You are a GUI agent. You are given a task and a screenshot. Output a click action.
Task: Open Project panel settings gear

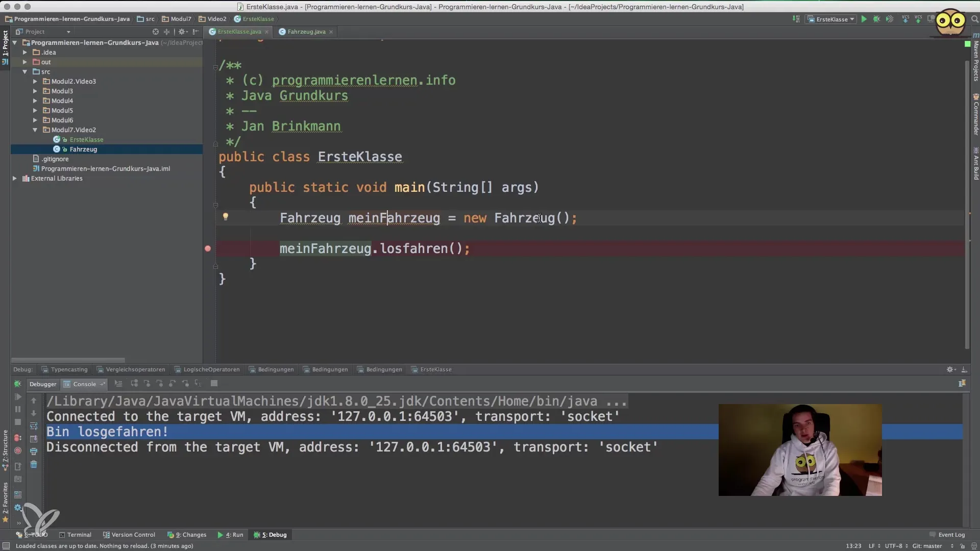tap(182, 32)
